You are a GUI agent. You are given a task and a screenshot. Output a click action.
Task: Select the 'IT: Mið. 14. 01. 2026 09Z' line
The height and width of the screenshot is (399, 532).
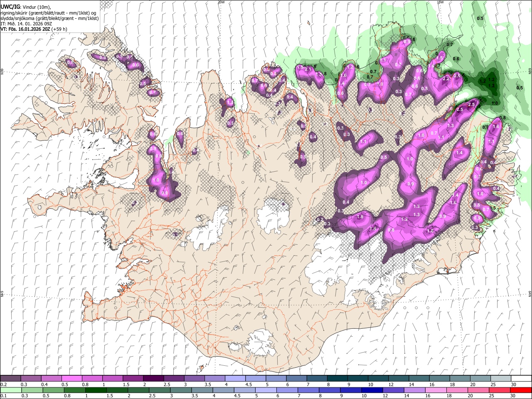[26, 24]
